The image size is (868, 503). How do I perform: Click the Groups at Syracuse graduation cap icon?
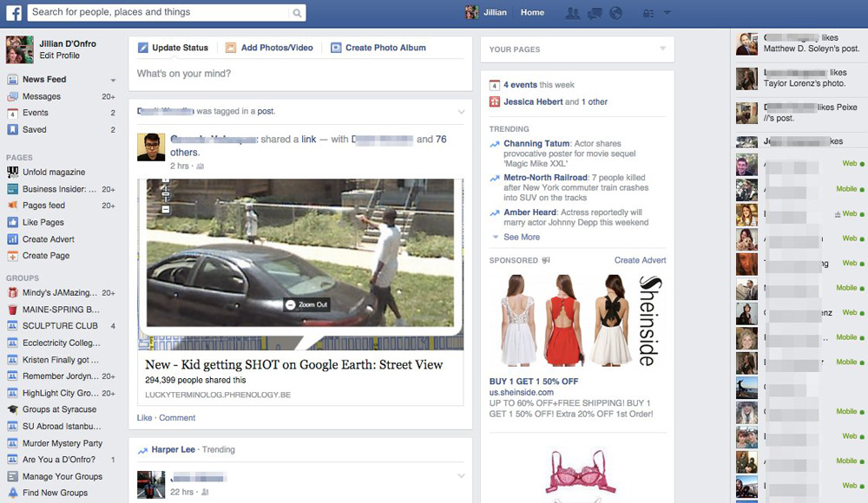12,409
